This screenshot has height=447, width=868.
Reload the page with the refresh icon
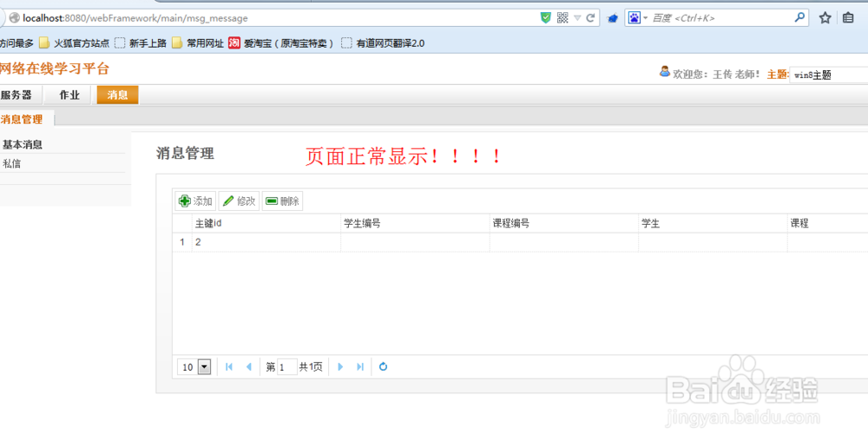(590, 17)
